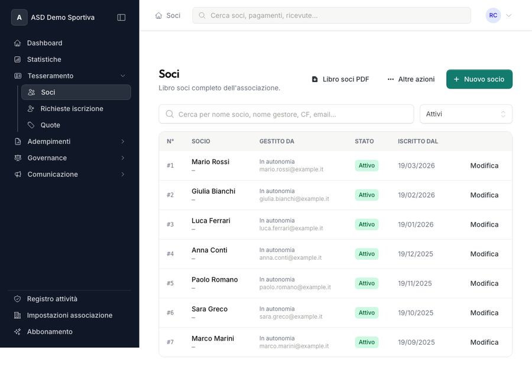Viewport: 532px width, 392px height.
Task: Click the Registro attività shield icon
Action: click(x=18, y=299)
